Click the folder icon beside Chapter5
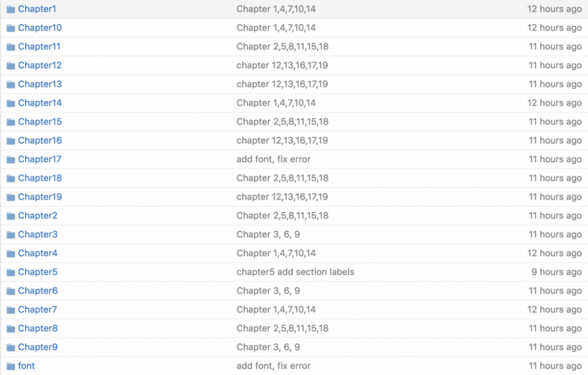This screenshot has width=588, height=375. (x=11, y=272)
